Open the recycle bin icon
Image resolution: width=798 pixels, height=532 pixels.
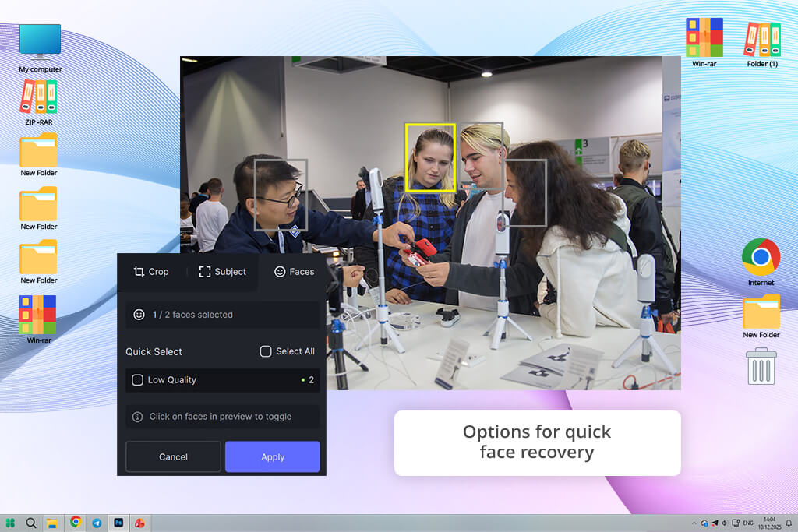click(761, 366)
